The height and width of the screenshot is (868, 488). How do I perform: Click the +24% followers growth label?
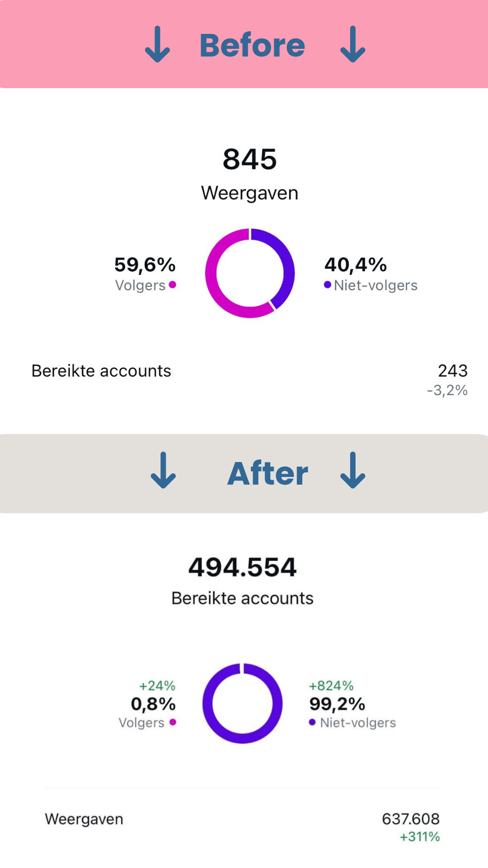pos(157,686)
